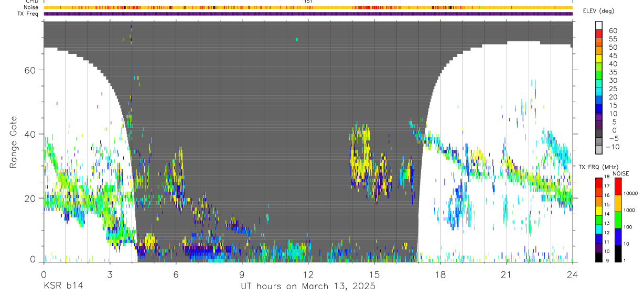Screen dimensions: 644x297
Task: Click the TX FRQ (MHz) color bar
Action: point(599,219)
